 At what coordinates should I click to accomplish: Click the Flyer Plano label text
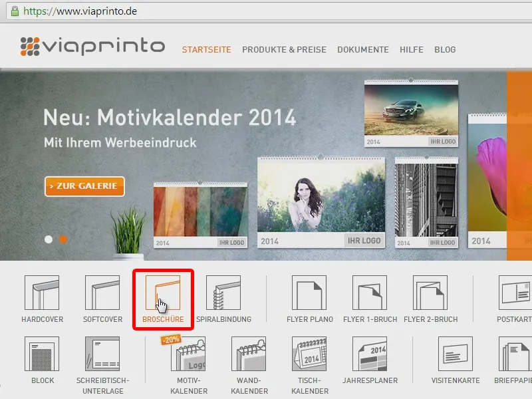click(x=310, y=319)
